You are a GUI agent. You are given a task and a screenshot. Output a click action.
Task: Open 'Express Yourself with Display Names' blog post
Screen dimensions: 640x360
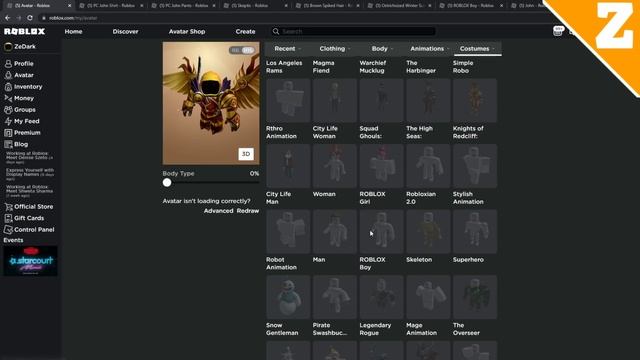tap(30, 174)
